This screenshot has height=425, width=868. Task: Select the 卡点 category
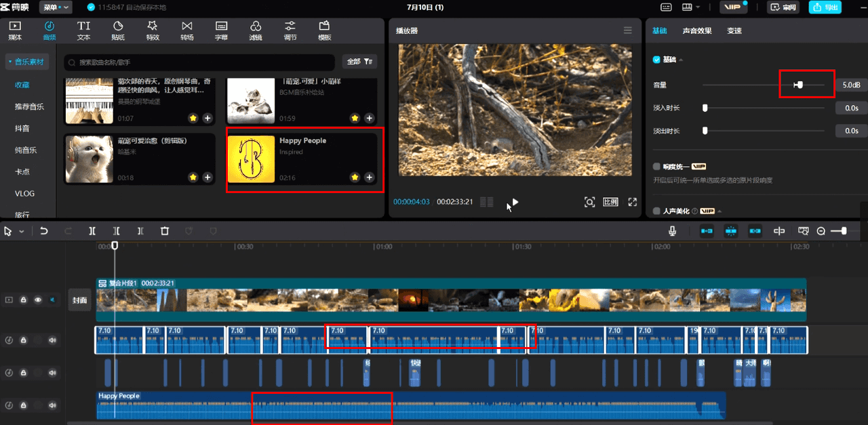coord(22,171)
